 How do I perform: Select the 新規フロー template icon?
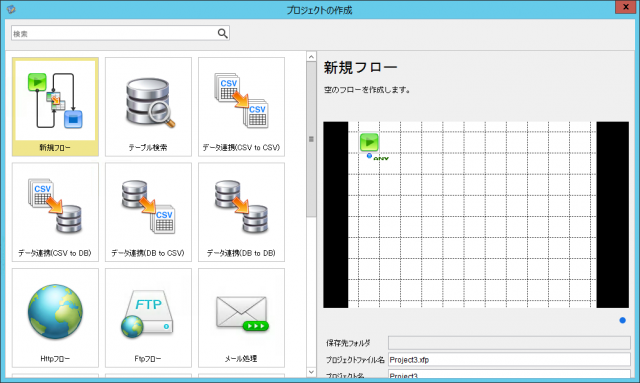tap(55, 107)
